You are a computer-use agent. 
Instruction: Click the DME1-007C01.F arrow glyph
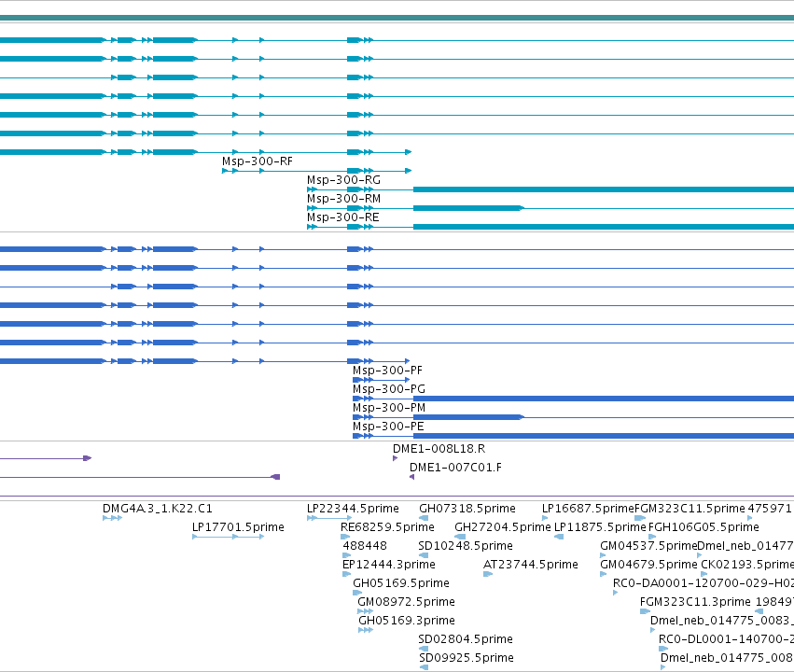pyautogui.click(x=412, y=477)
